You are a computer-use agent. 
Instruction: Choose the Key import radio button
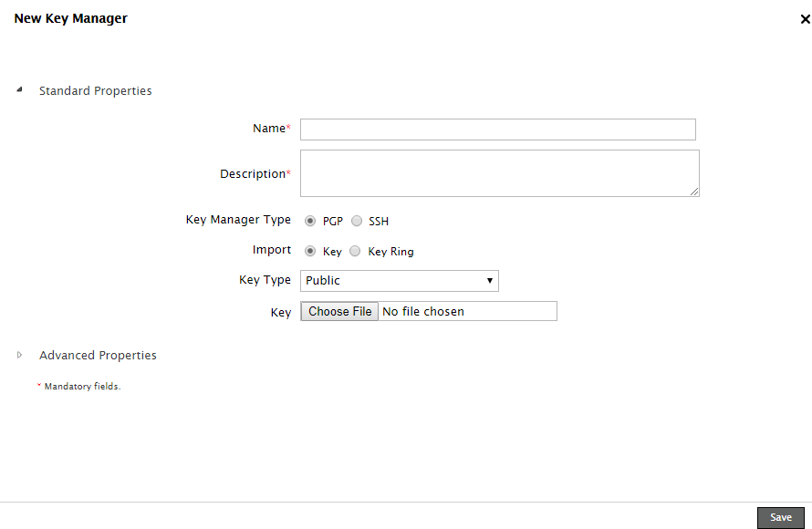coord(310,251)
